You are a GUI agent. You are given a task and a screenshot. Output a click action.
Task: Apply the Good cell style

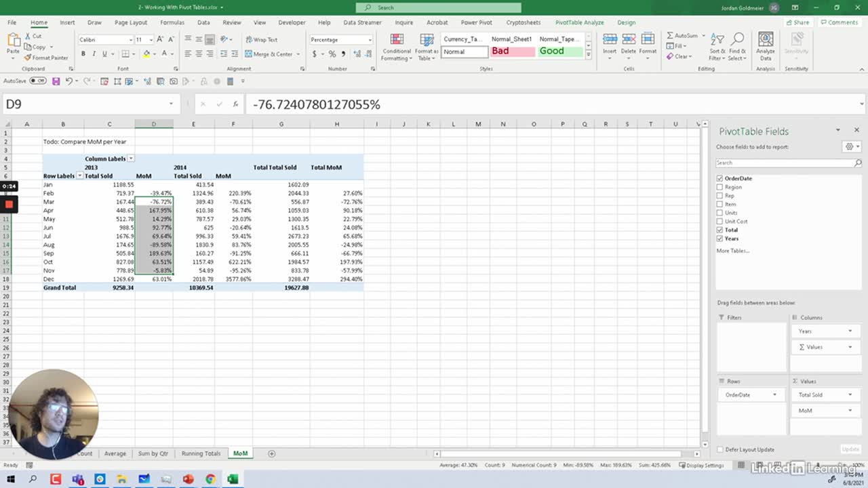560,51
